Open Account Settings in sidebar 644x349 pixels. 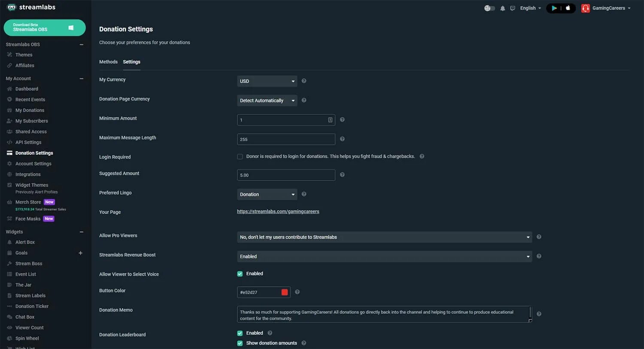[33, 164]
